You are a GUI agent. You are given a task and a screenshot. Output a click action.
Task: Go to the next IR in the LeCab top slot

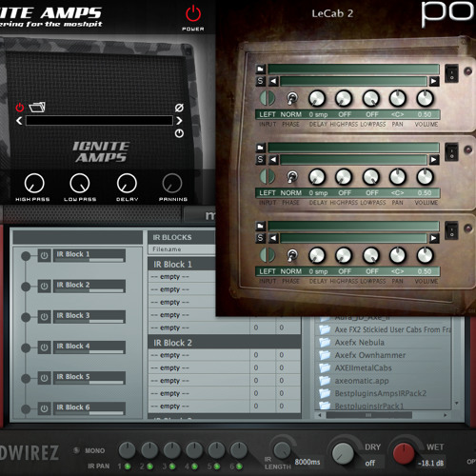[x=434, y=81]
